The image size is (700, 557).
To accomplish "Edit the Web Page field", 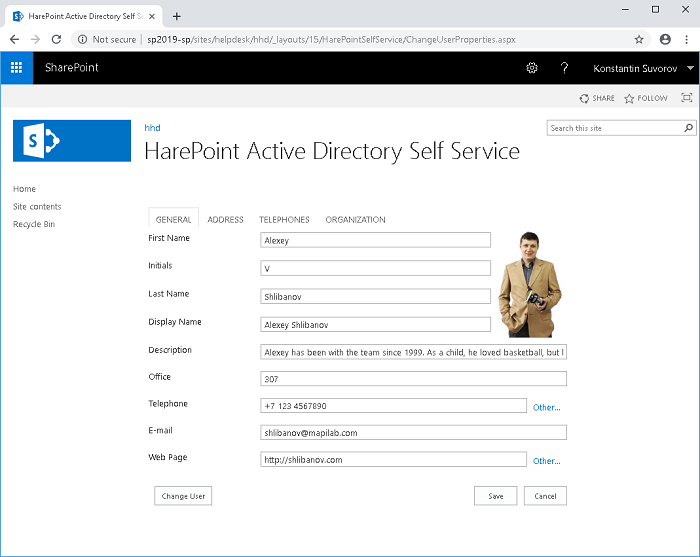I will pos(393,459).
